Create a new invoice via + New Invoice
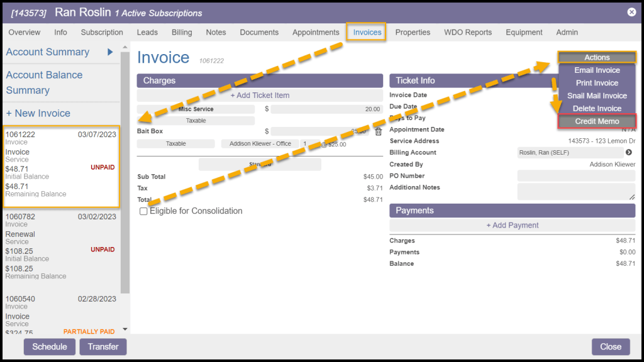Image resolution: width=644 pixels, height=362 pixels. [x=38, y=113]
